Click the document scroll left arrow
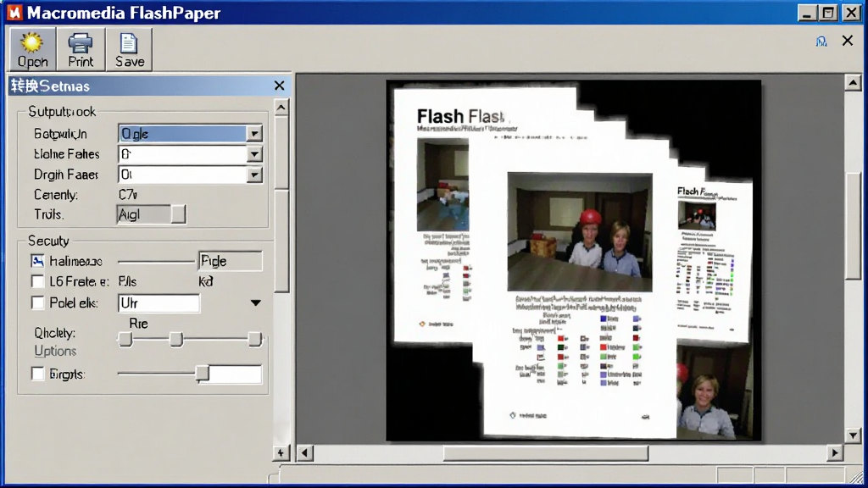The image size is (868, 488). (304, 453)
